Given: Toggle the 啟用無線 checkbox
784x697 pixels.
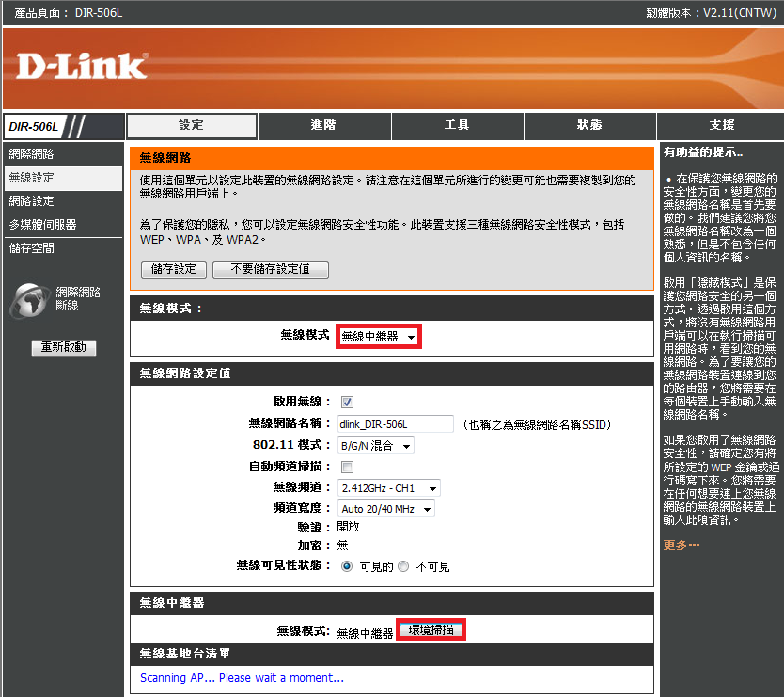Looking at the screenshot, I should (x=347, y=402).
